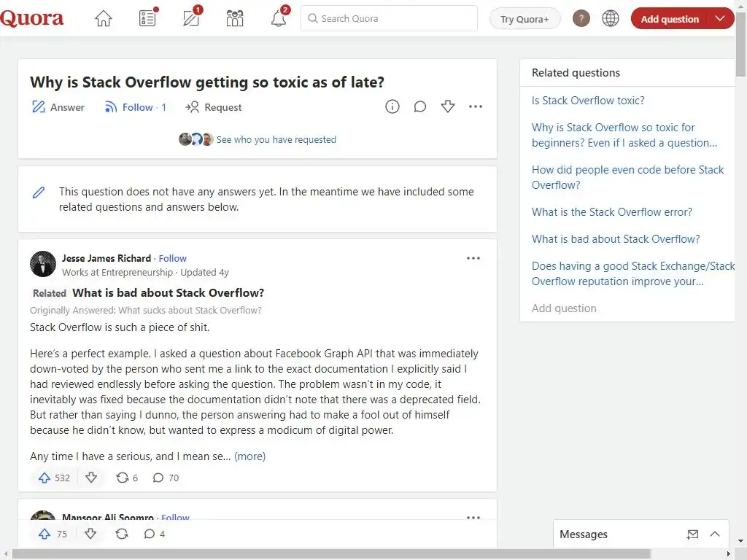Open 'What is the Stack Overflow error?' link

(612, 212)
